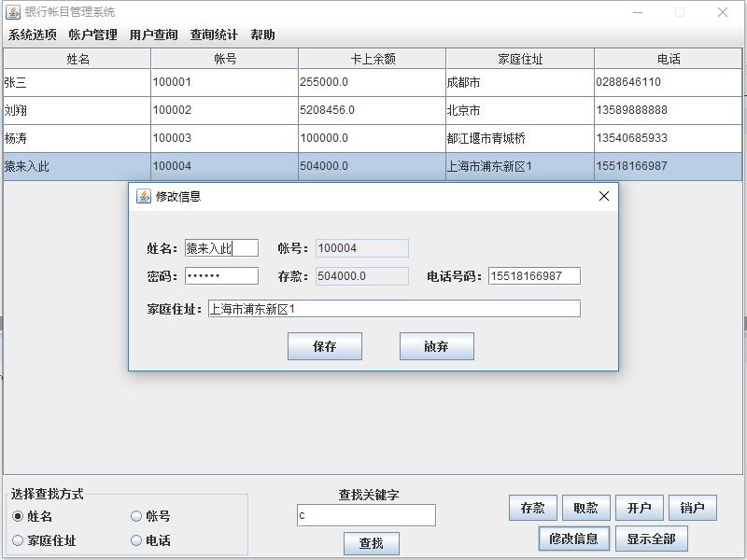Click the 保存 button in the dialog
747x560 pixels.
click(324, 345)
